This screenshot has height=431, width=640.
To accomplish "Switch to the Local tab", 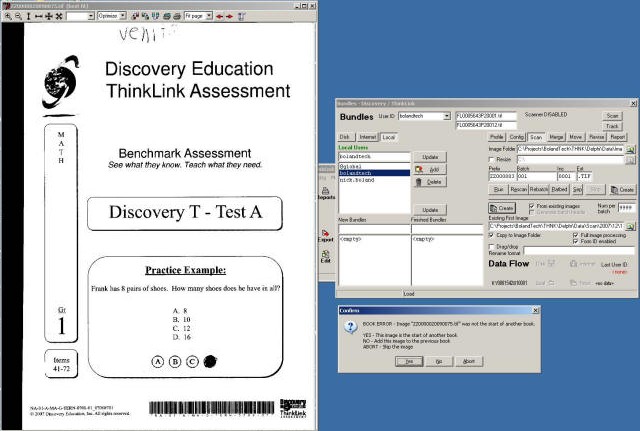I will pos(389,137).
